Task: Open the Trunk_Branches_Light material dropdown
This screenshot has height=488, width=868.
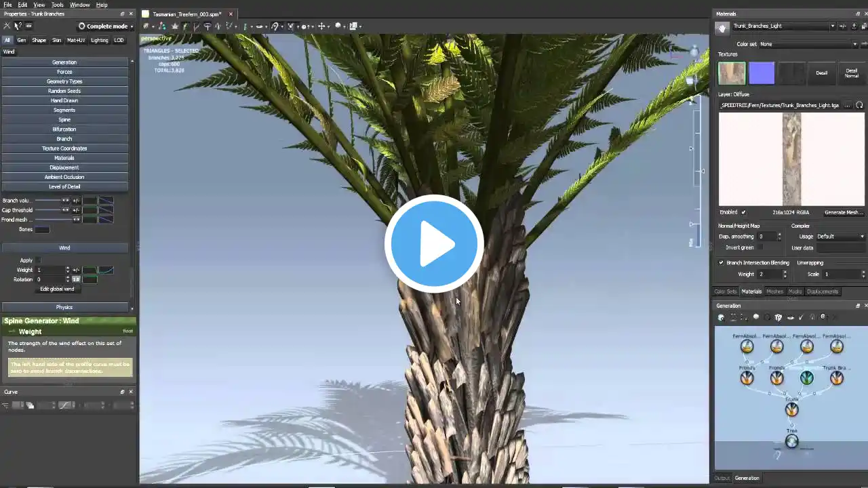Action: pyautogui.click(x=783, y=26)
